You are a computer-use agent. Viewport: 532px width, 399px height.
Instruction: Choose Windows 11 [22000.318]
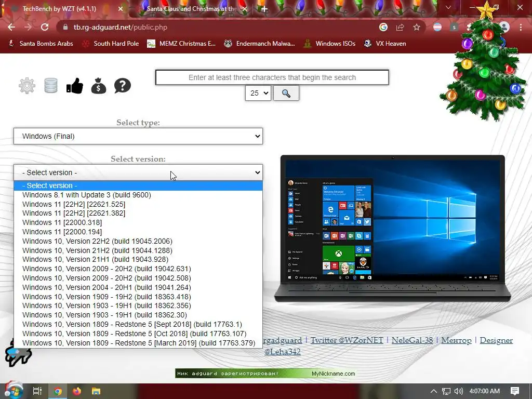tap(138, 222)
